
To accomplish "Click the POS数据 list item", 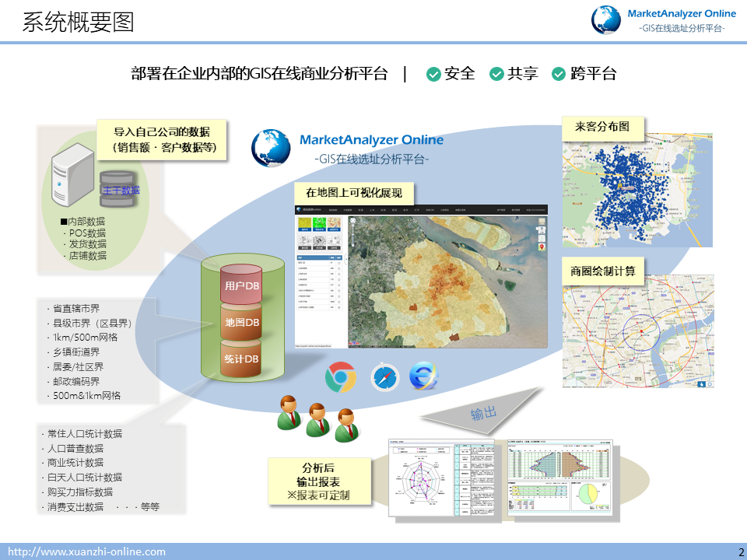I will (85, 233).
